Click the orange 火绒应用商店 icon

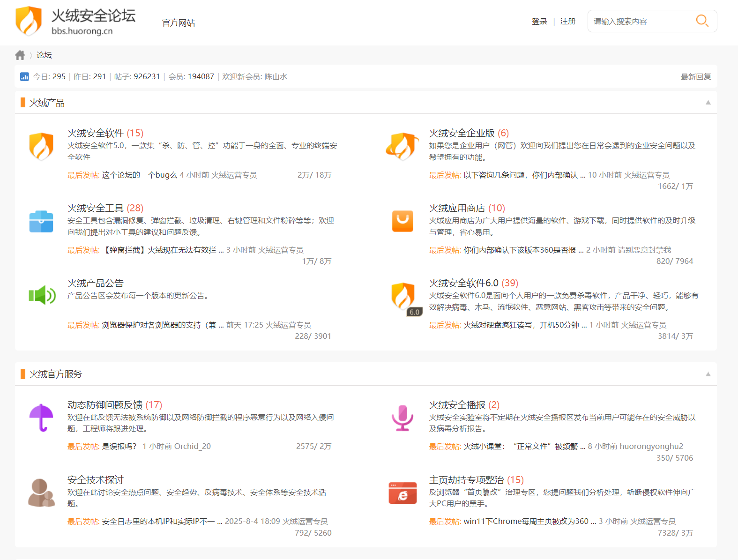pyautogui.click(x=403, y=221)
